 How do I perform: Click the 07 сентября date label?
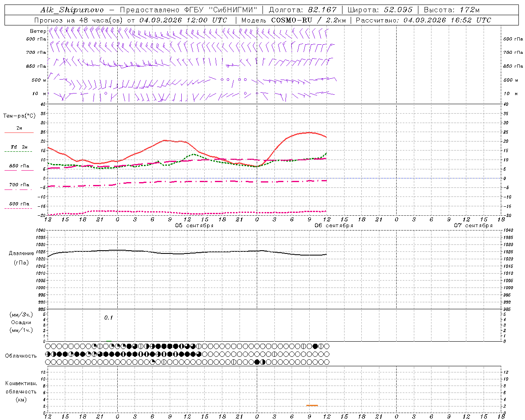(473, 225)
